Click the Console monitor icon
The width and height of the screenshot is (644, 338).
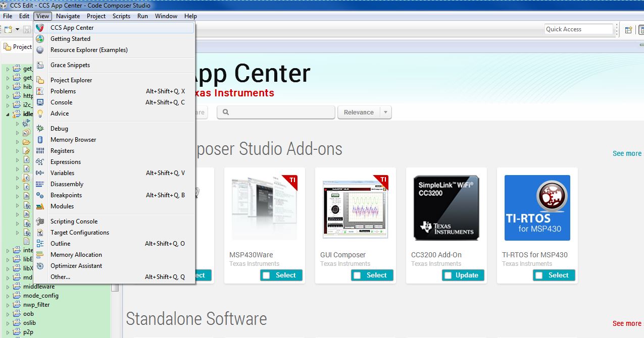[40, 102]
